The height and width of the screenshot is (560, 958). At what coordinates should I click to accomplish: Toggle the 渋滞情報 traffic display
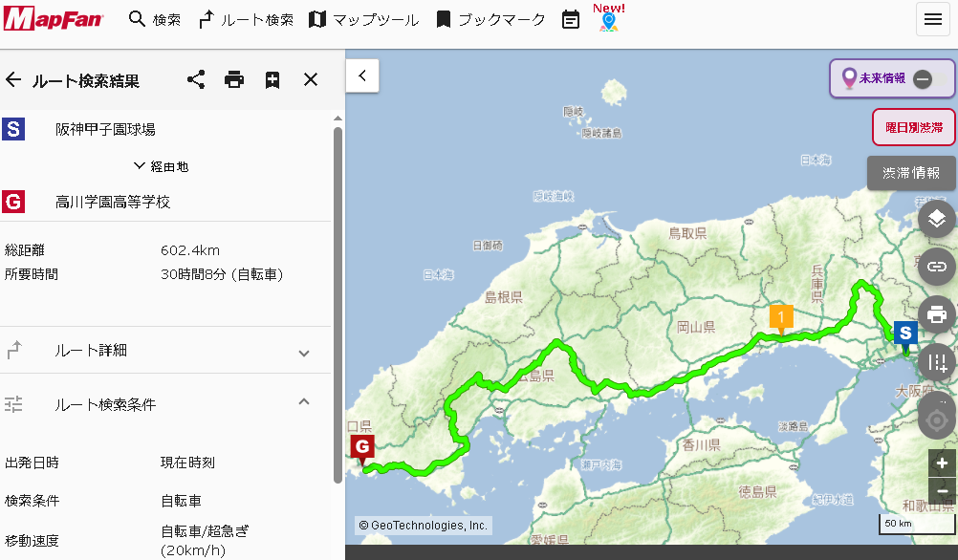910,173
